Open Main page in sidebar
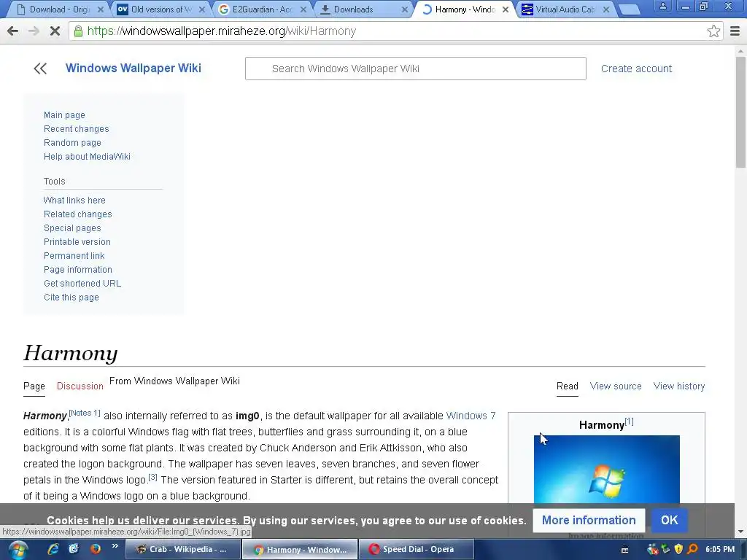Screen dimensions: 747x560 (x=64, y=115)
